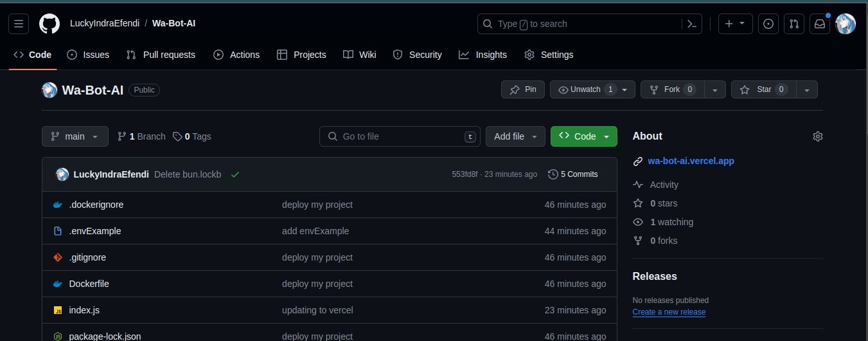868x341 pixels.
Task: Open the main branch selector dropdown
Action: (75, 136)
